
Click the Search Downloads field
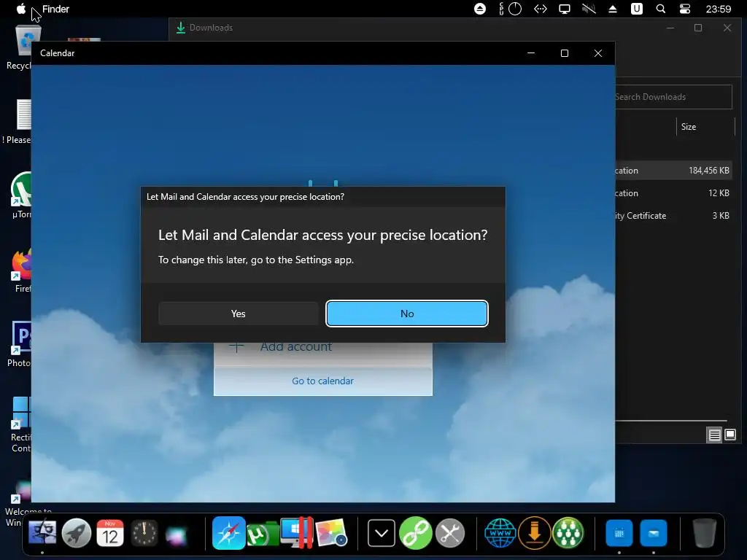[673, 97]
